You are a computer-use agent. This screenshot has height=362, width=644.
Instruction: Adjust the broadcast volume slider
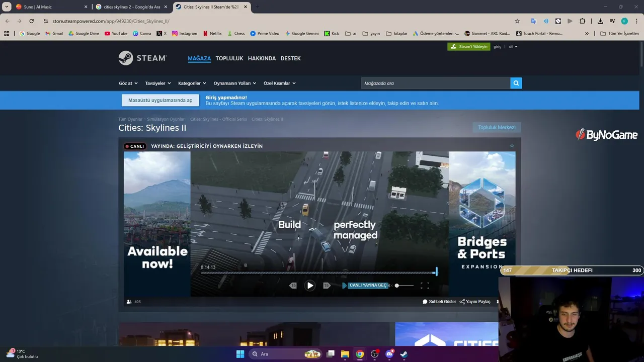404,286
